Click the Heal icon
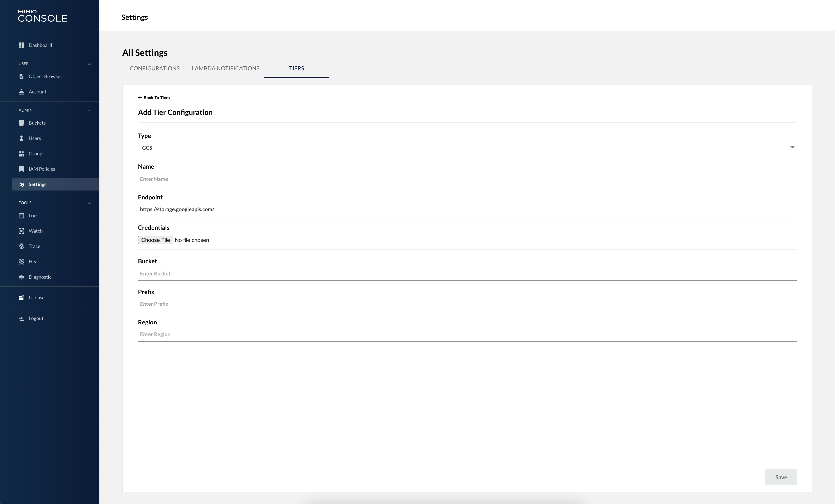This screenshot has height=504, width=835. tap(21, 262)
